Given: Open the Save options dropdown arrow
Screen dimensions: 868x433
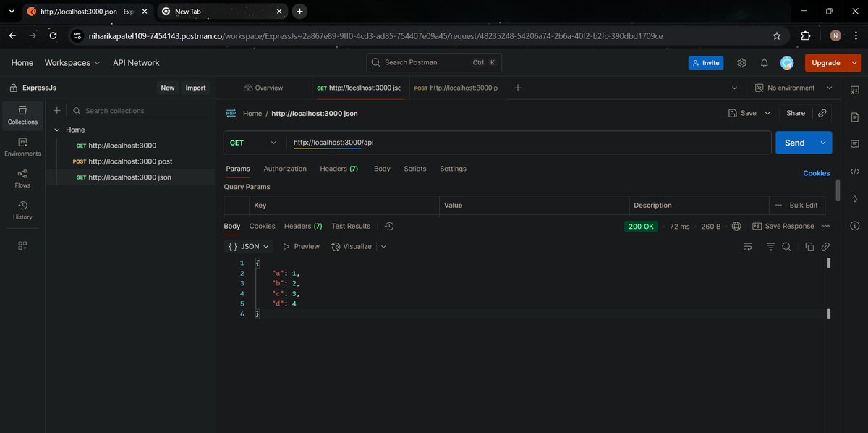Looking at the screenshot, I should (x=768, y=113).
